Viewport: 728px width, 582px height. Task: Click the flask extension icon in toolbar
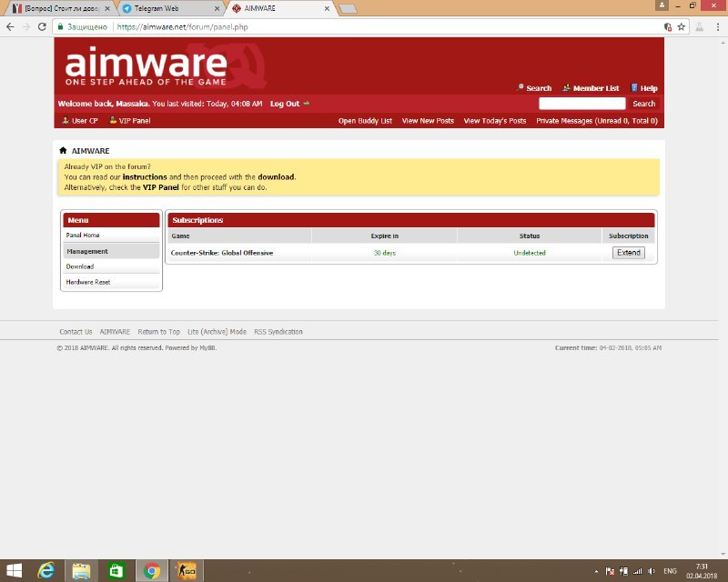tap(699, 27)
